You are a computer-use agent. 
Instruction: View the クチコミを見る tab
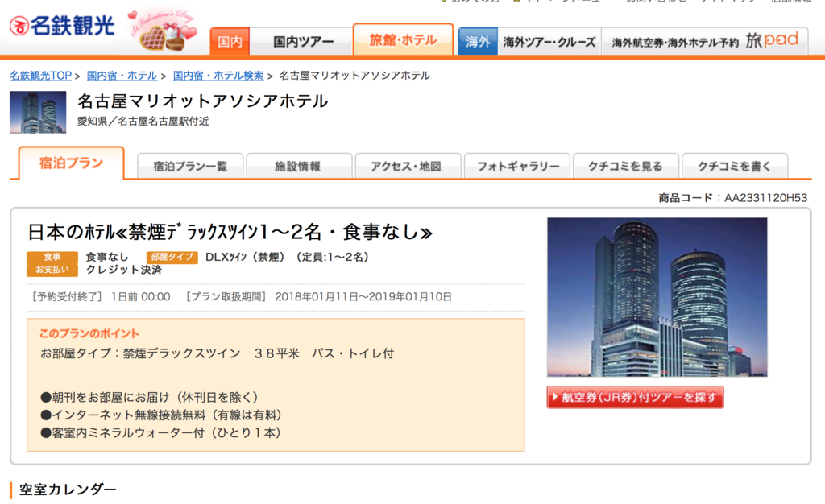[625, 166]
